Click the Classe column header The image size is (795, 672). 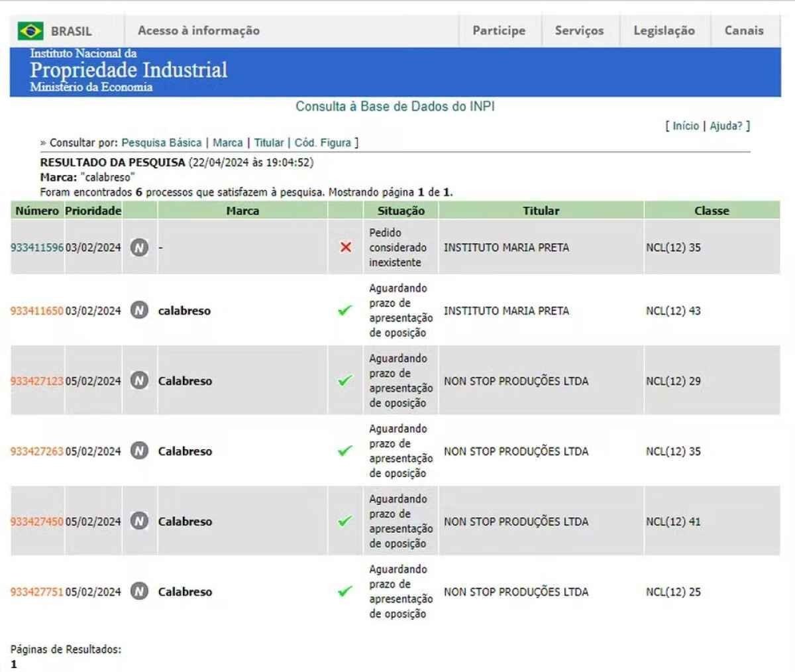[x=712, y=211]
